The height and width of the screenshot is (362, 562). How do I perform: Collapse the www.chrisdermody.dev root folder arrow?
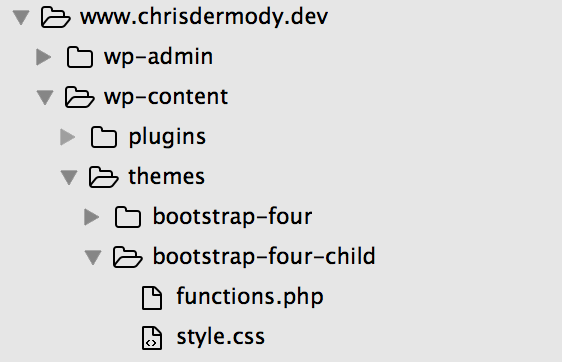21,18
